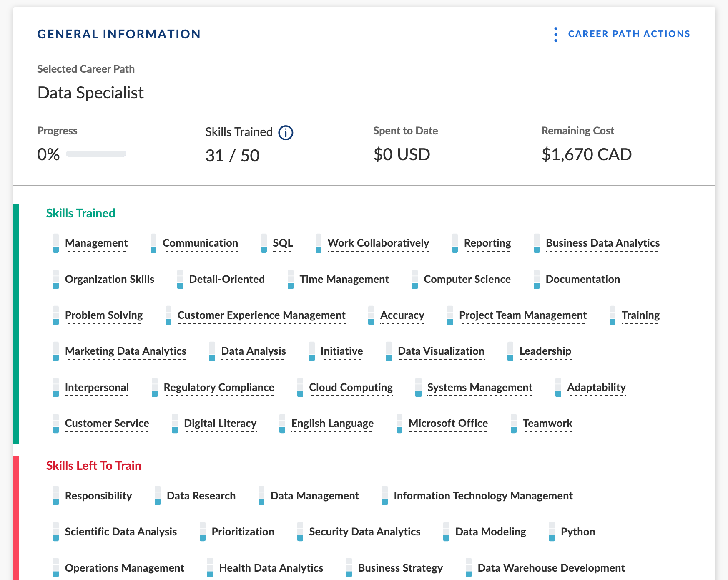Select the Customer Experience Management skill
This screenshot has width=728, height=580.
click(261, 315)
